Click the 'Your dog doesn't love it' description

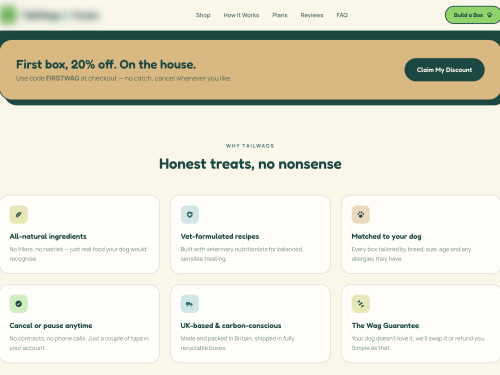tap(418, 343)
